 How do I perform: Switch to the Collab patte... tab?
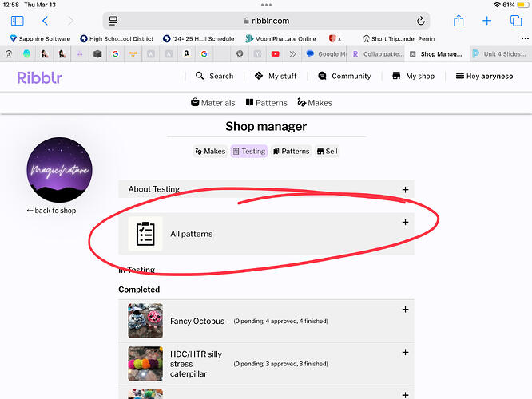(x=376, y=54)
